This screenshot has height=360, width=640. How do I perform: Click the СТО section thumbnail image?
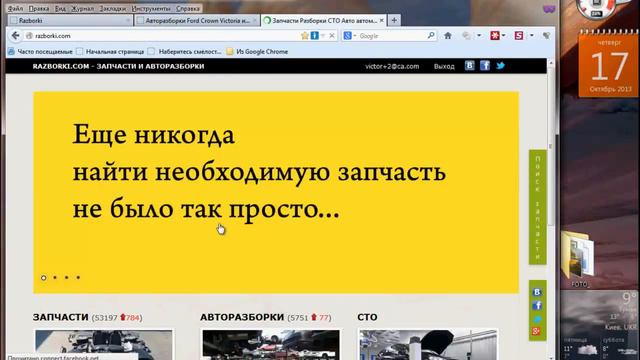tap(428, 344)
